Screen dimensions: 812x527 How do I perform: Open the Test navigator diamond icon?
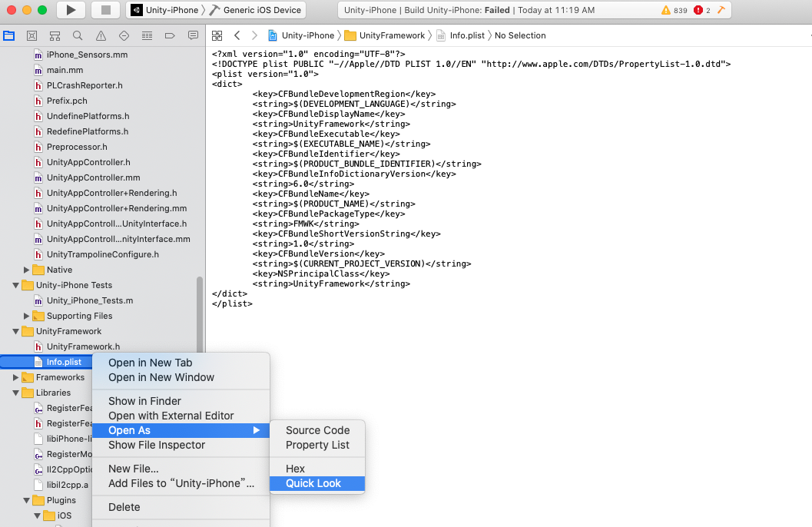tap(124, 35)
